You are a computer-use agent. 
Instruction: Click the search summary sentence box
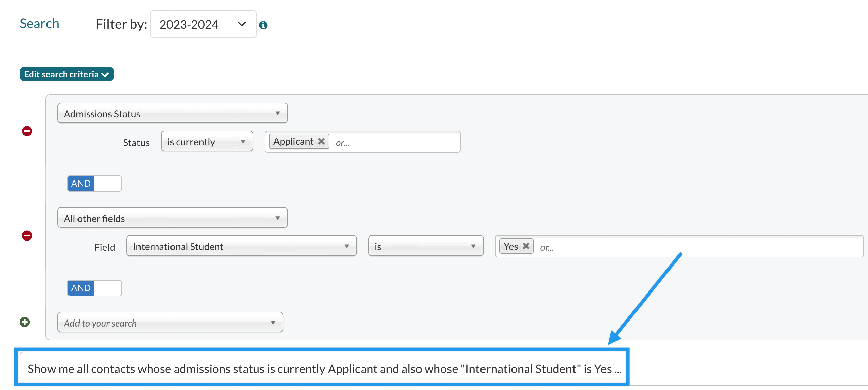[323, 369]
